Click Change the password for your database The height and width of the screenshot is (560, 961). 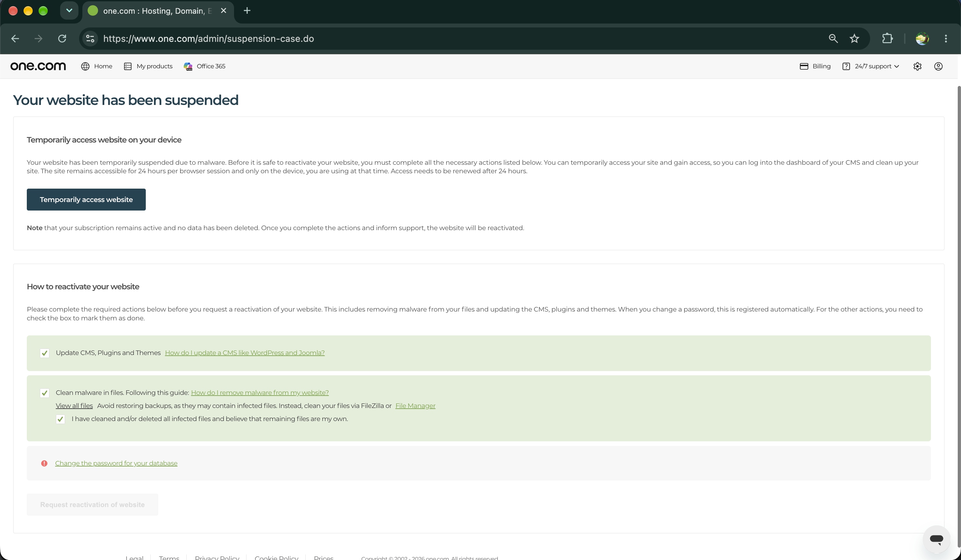[116, 463]
